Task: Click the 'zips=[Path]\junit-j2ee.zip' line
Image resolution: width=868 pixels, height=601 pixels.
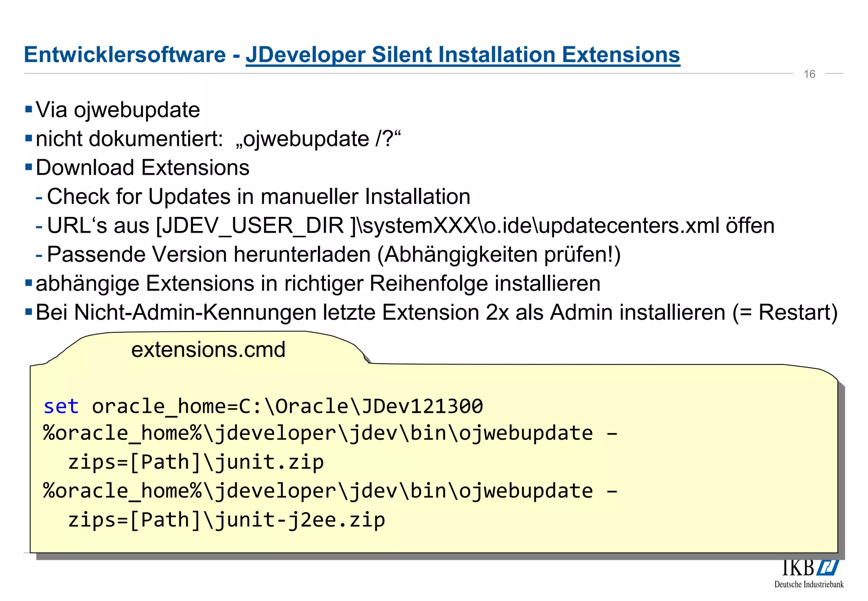Action: (x=227, y=520)
